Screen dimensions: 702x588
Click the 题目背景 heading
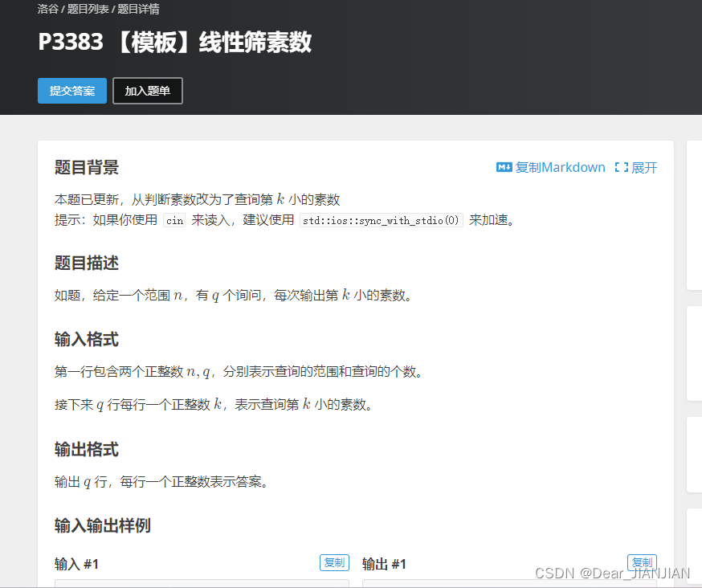point(87,168)
